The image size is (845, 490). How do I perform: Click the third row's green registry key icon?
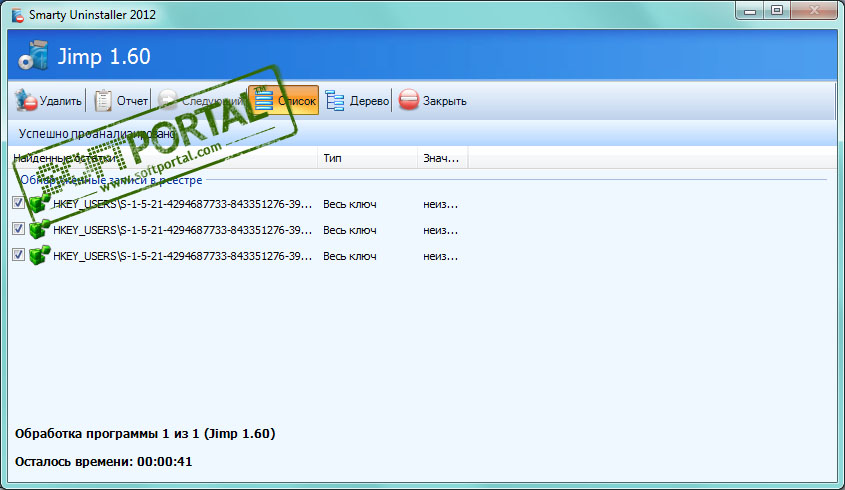pos(39,255)
